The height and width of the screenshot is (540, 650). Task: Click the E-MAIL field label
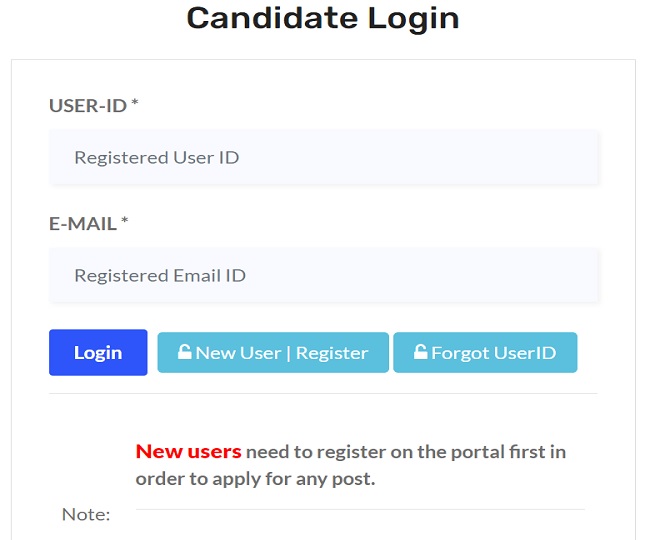[x=83, y=223]
